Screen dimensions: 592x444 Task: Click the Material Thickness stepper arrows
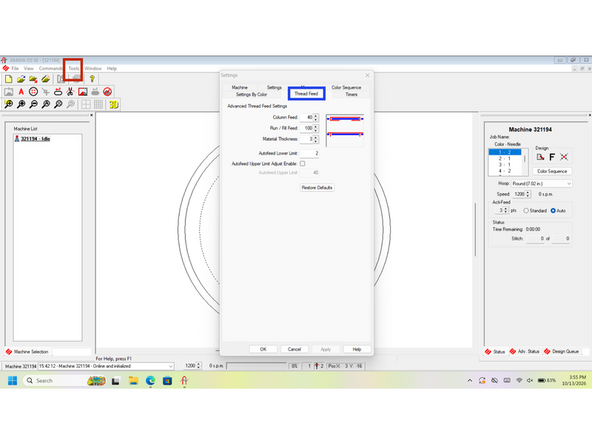pos(316,139)
